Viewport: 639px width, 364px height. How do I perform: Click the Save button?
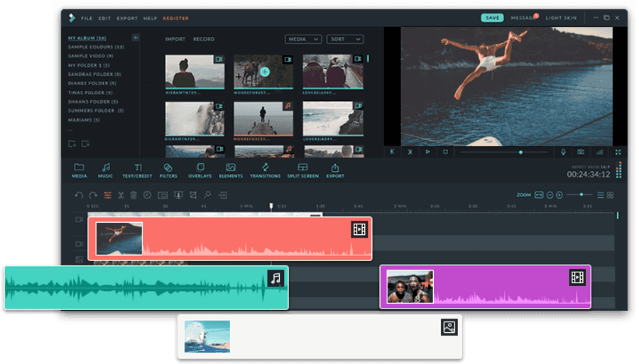[491, 18]
